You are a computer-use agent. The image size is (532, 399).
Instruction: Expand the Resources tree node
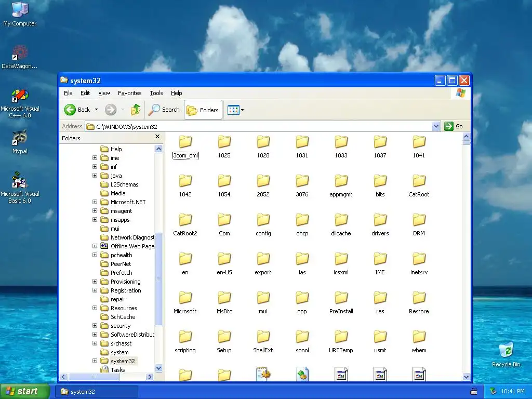95,308
